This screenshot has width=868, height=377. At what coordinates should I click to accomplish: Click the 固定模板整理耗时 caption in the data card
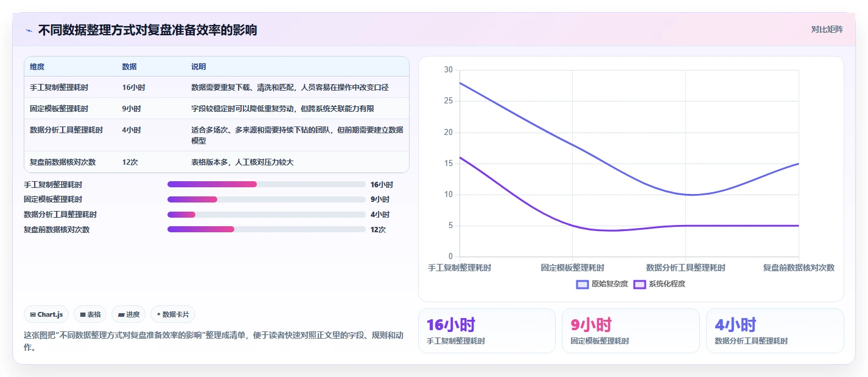click(600, 341)
